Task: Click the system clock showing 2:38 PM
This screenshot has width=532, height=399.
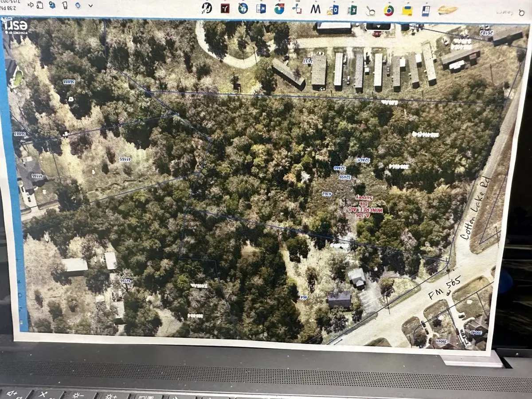Action: point(8,7)
